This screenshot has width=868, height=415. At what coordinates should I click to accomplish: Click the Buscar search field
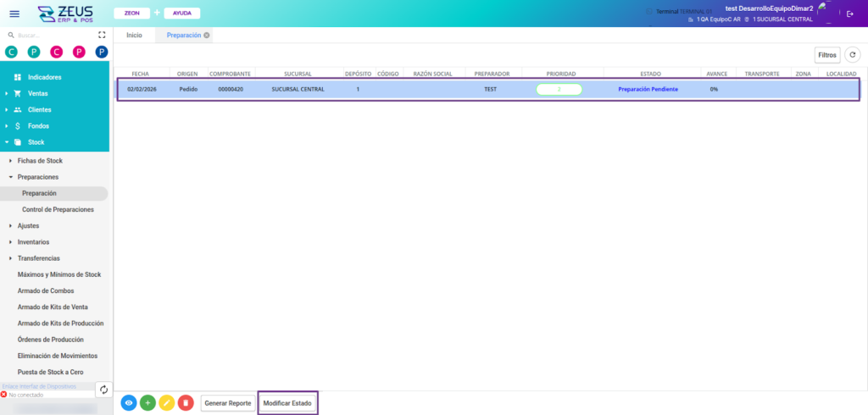coord(51,35)
